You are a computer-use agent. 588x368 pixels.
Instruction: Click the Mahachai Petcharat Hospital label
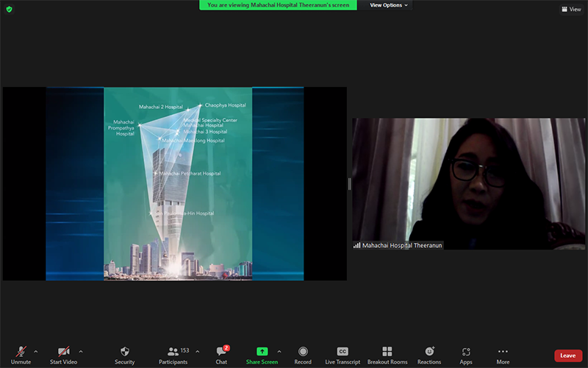point(190,174)
